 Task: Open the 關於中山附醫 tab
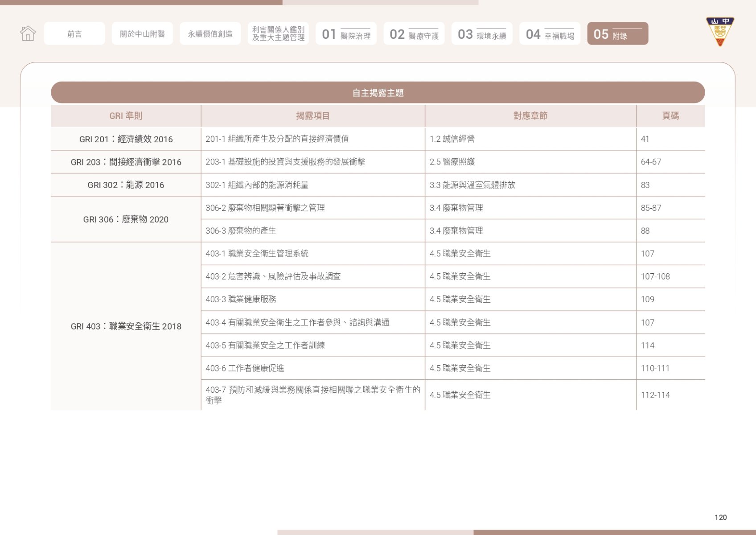142,34
